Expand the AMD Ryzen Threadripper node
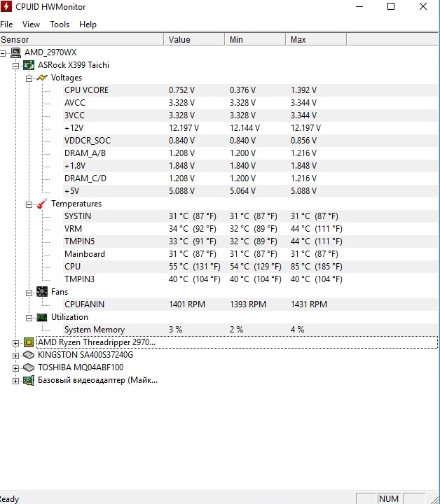This screenshot has width=440, height=504. click(x=15, y=343)
